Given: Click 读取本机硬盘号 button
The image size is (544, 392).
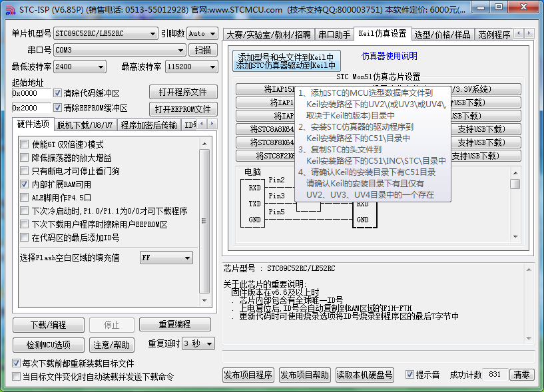Looking at the screenshot, I should click(365, 375).
